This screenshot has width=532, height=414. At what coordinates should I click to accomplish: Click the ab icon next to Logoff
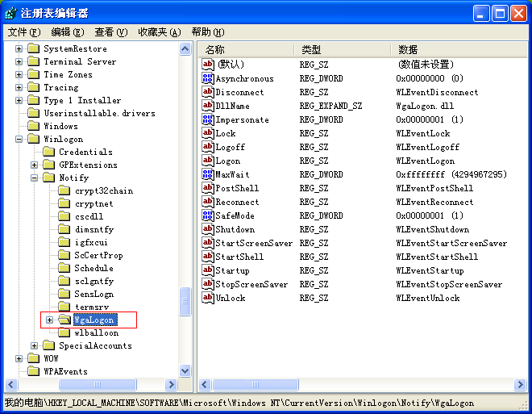pyautogui.click(x=208, y=147)
